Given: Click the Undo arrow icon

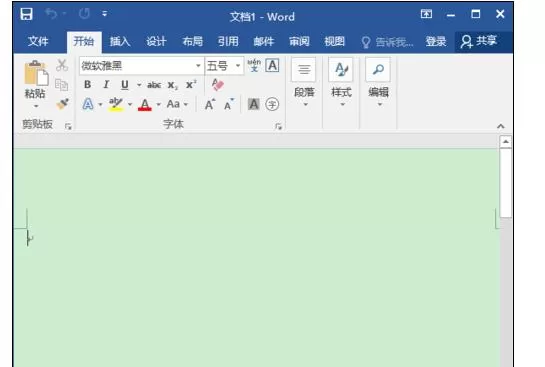Looking at the screenshot, I should 51,14.
